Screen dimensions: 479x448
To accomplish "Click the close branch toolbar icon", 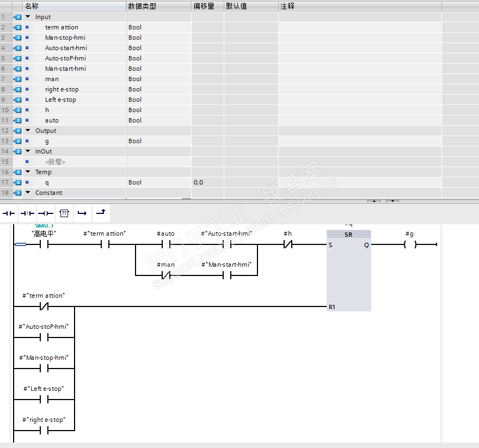I will click(101, 212).
